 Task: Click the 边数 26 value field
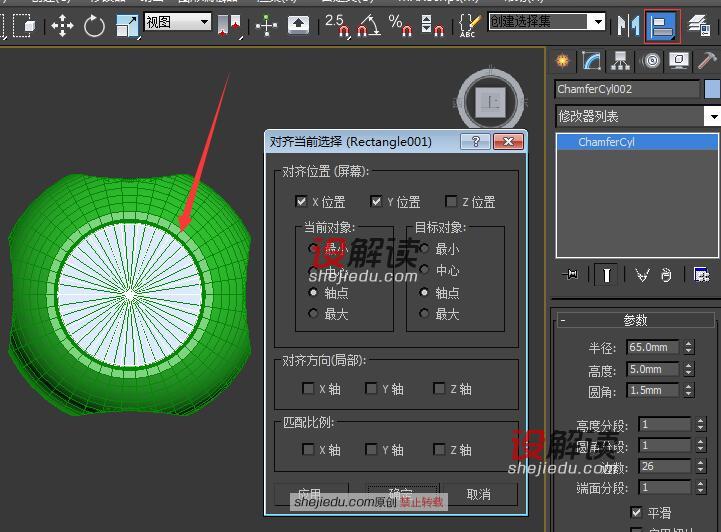664,466
